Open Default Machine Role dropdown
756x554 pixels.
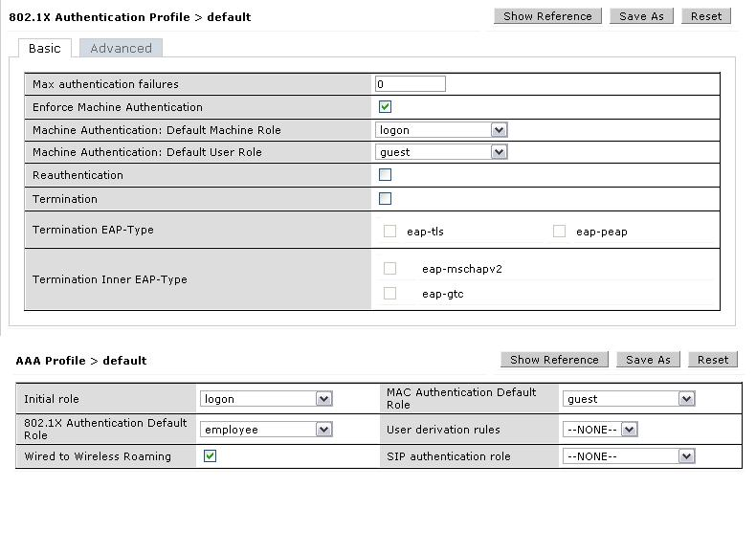tap(498, 130)
